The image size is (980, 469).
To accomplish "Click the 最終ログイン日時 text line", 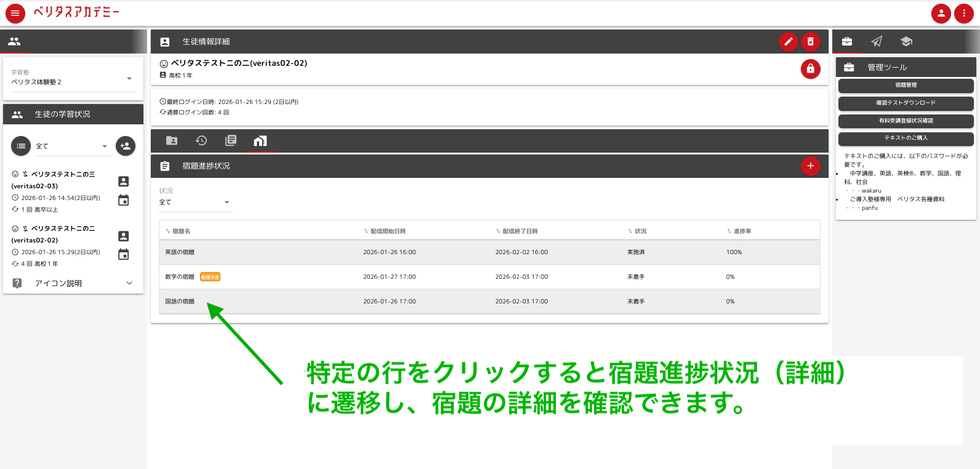I will (x=229, y=102).
